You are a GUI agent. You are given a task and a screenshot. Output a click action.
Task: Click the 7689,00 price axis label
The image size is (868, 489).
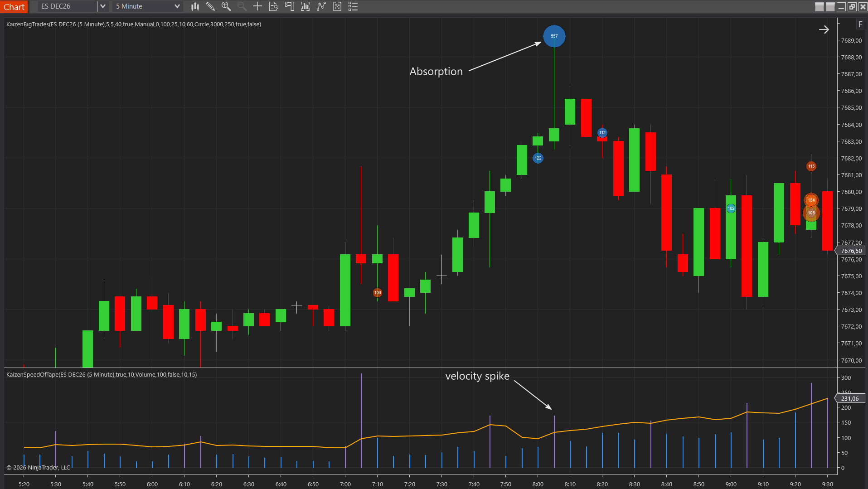(x=851, y=41)
